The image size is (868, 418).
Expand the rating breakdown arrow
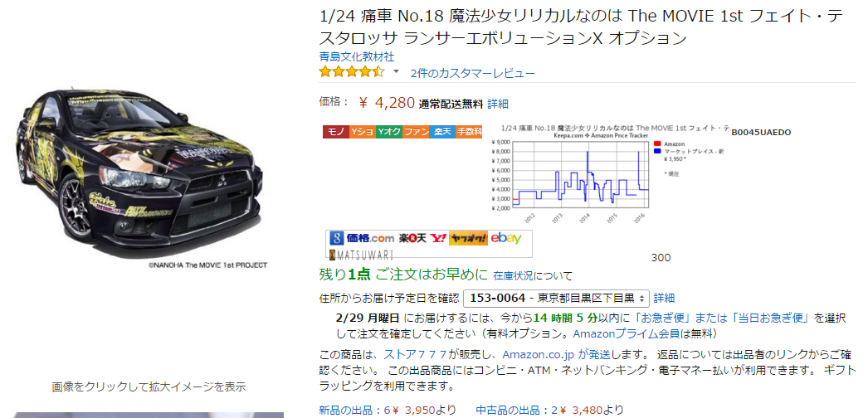pyautogui.click(x=396, y=72)
